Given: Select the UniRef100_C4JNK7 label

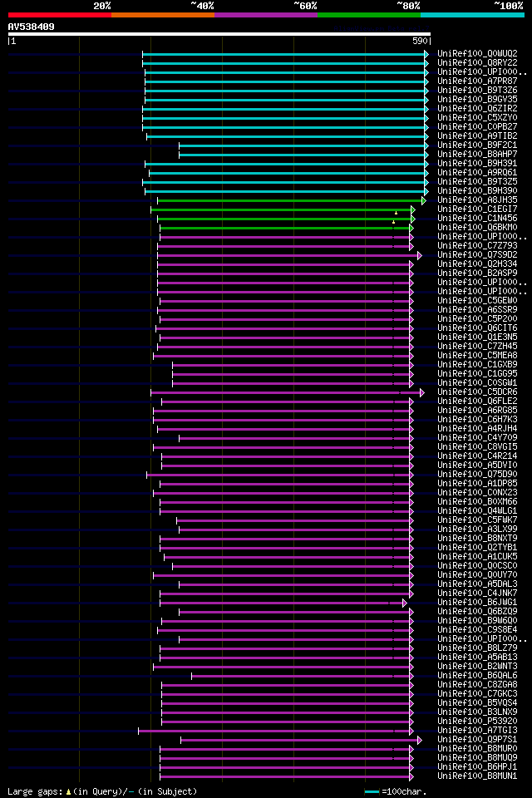Looking at the screenshot, I should coord(477,594).
